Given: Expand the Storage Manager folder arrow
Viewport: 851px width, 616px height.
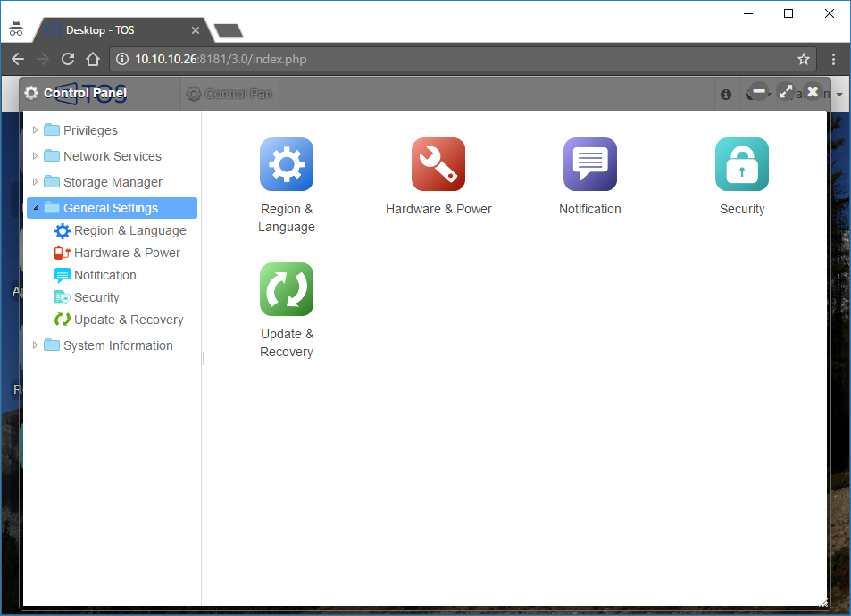Looking at the screenshot, I should click(x=36, y=182).
